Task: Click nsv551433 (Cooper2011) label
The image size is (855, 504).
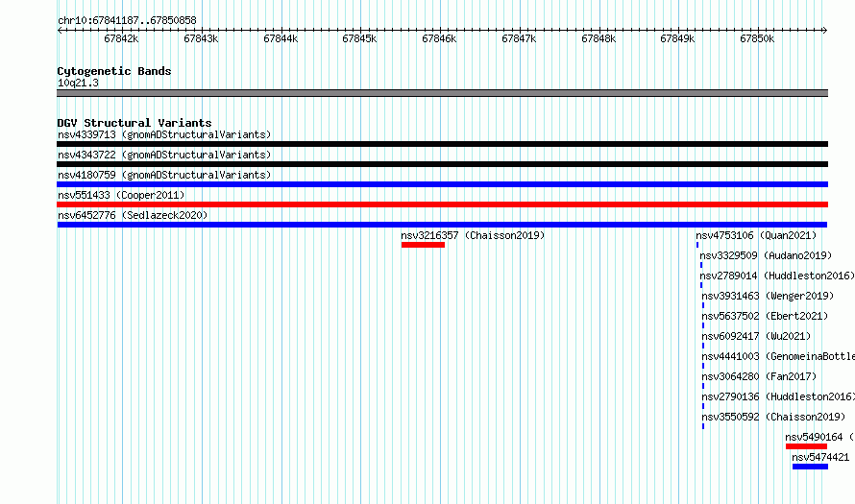Action: [x=121, y=195]
